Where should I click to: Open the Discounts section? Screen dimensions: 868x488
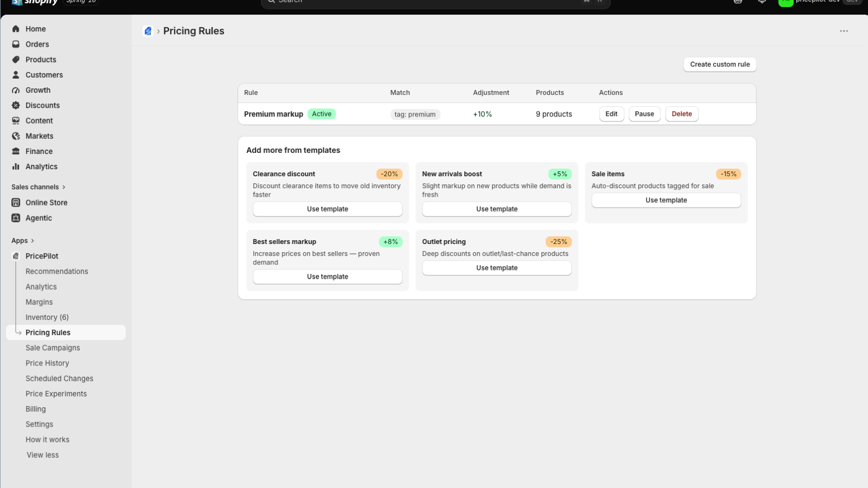(42, 105)
